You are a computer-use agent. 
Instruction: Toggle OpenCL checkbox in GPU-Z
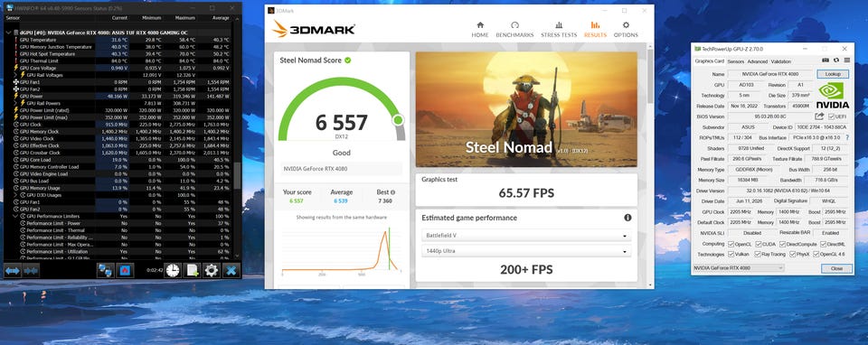pyautogui.click(x=731, y=244)
